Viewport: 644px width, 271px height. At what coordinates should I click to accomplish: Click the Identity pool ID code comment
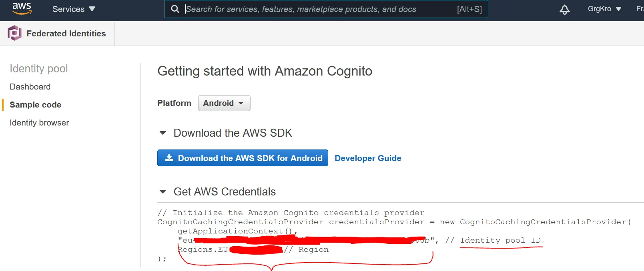(500, 240)
